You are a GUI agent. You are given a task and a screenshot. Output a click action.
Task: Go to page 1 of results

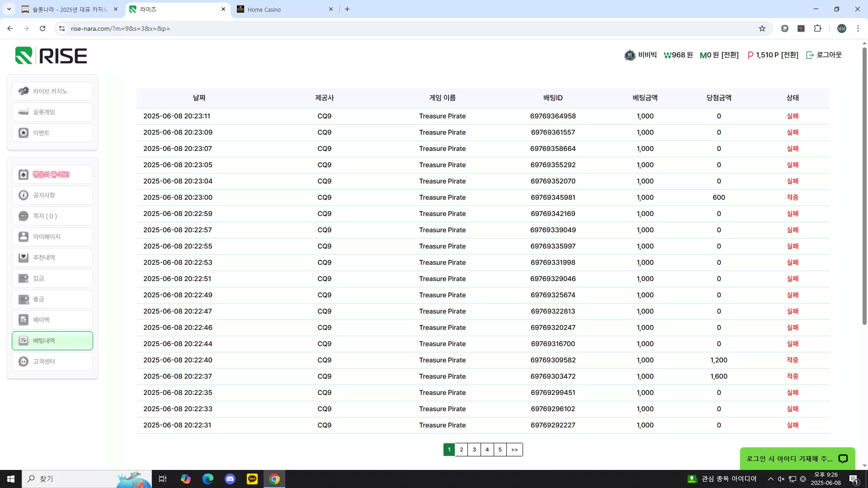pyautogui.click(x=449, y=450)
